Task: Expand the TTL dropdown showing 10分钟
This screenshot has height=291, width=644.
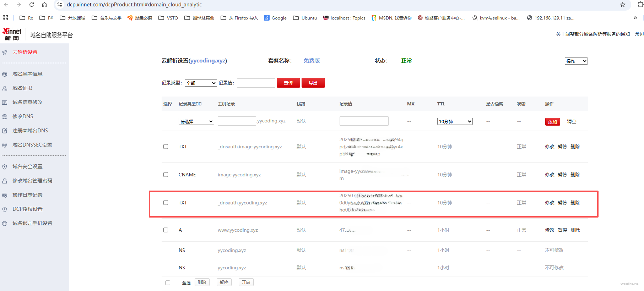Action: (455, 121)
